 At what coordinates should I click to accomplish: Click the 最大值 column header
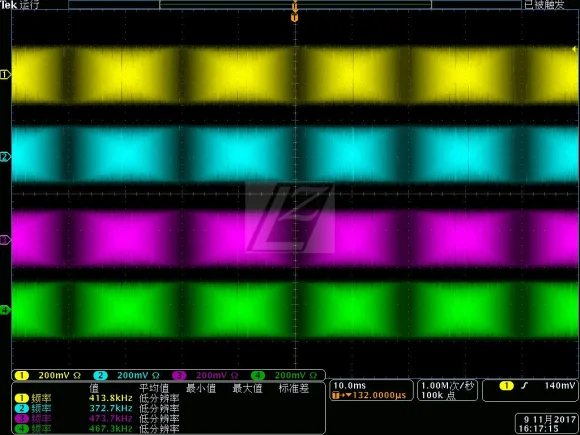point(247,388)
